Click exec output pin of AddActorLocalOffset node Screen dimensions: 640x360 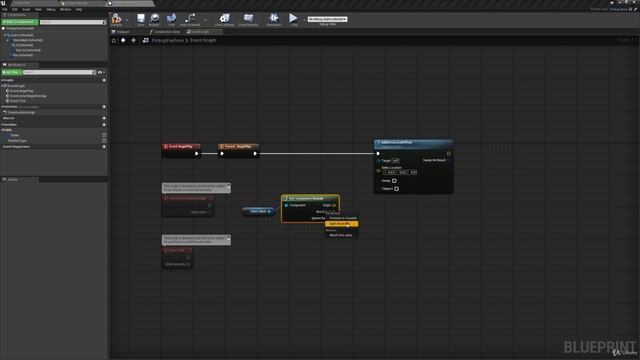(449, 153)
